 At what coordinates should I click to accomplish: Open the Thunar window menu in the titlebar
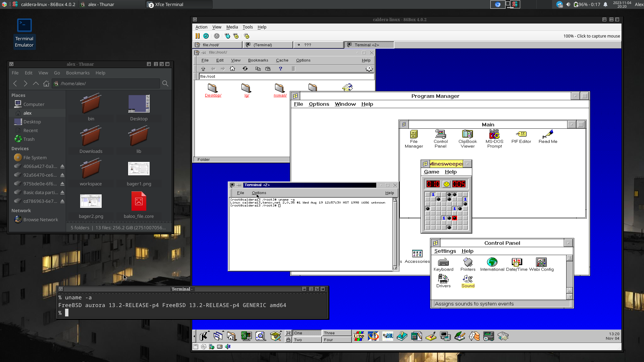click(x=11, y=64)
